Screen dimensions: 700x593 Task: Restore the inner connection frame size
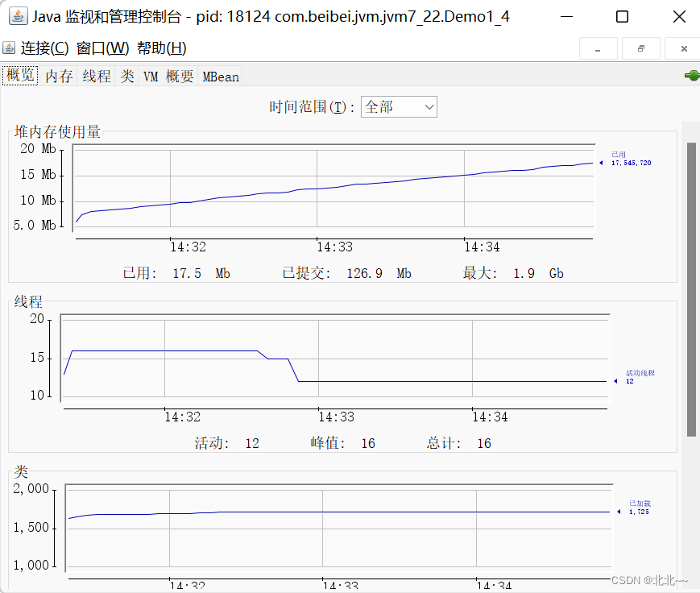[641, 48]
